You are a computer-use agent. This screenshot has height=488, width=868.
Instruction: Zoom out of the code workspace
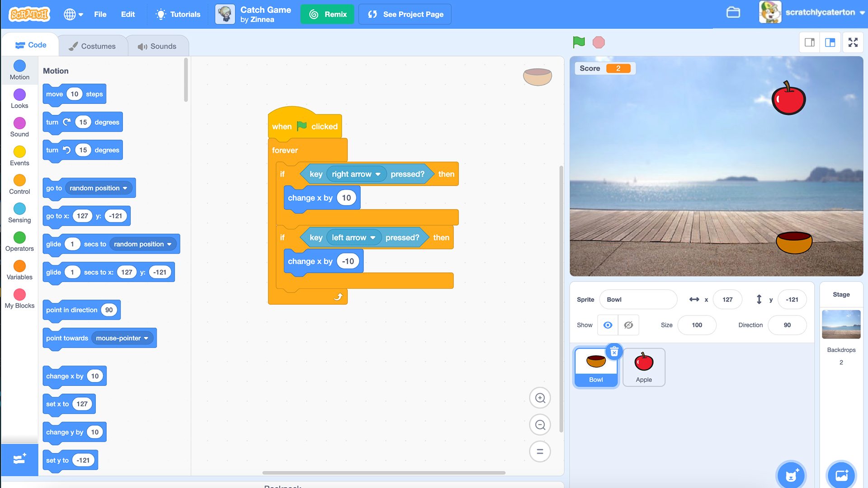[x=540, y=425]
